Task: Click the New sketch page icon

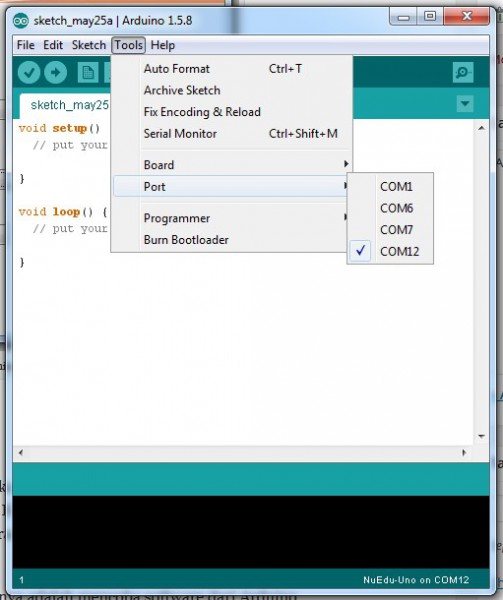Action: tap(88, 72)
